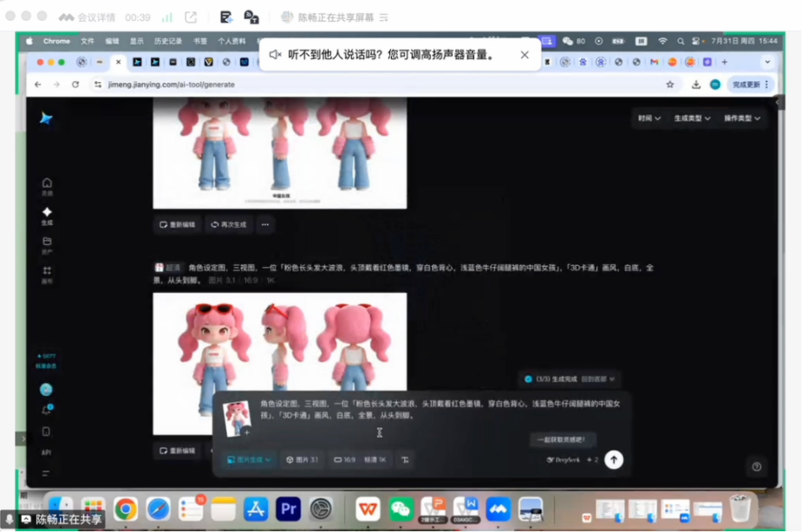Click the 再次生成 button
The width and height of the screenshot is (802, 532).
(x=229, y=224)
